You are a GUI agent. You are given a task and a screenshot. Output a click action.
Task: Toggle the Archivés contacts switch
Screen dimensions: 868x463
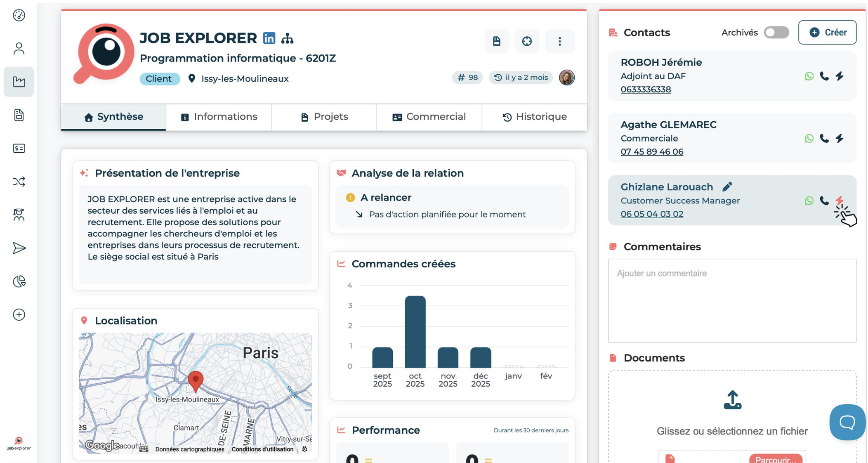pos(776,33)
